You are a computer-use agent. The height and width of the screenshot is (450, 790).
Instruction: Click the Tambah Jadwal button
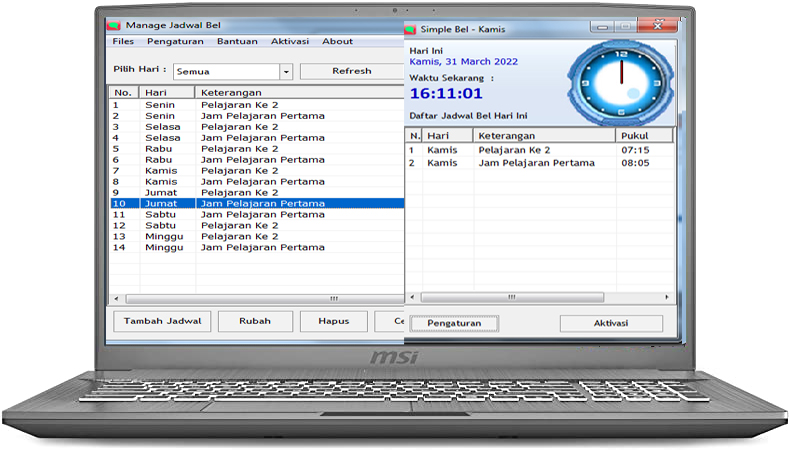click(162, 321)
